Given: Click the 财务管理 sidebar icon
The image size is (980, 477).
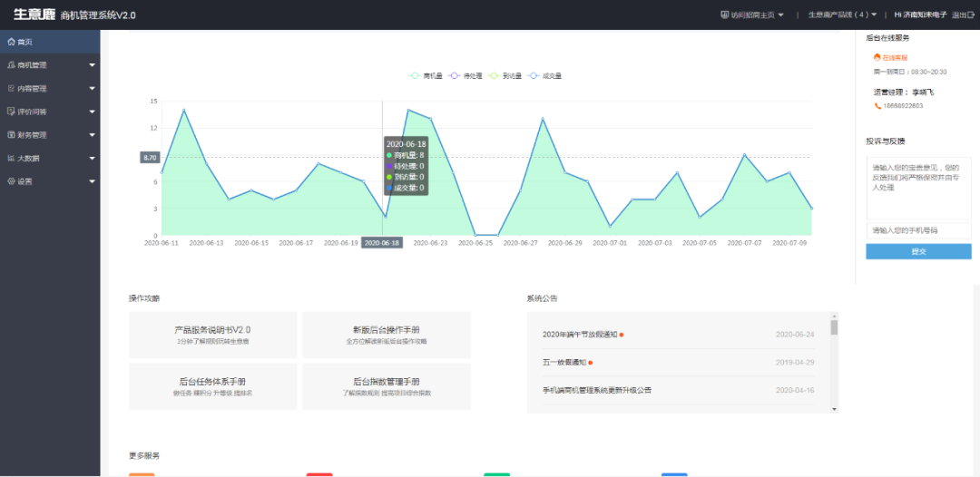Looking at the screenshot, I should (x=11, y=135).
